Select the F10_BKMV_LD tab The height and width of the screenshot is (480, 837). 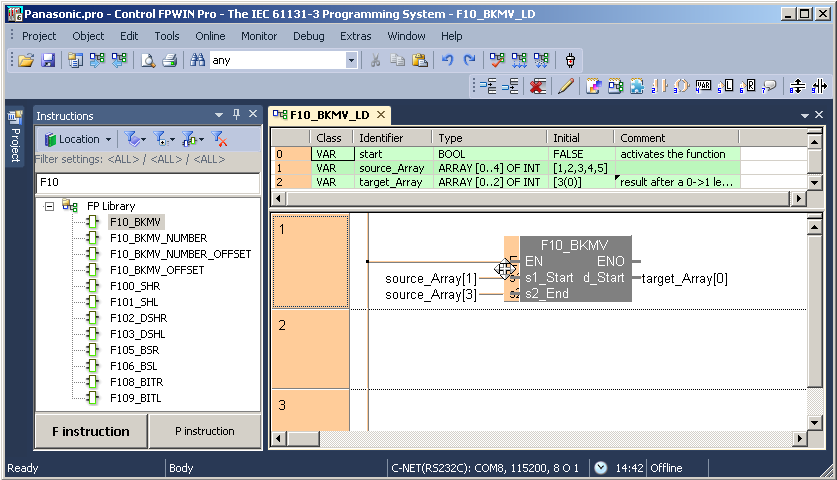[x=329, y=115]
